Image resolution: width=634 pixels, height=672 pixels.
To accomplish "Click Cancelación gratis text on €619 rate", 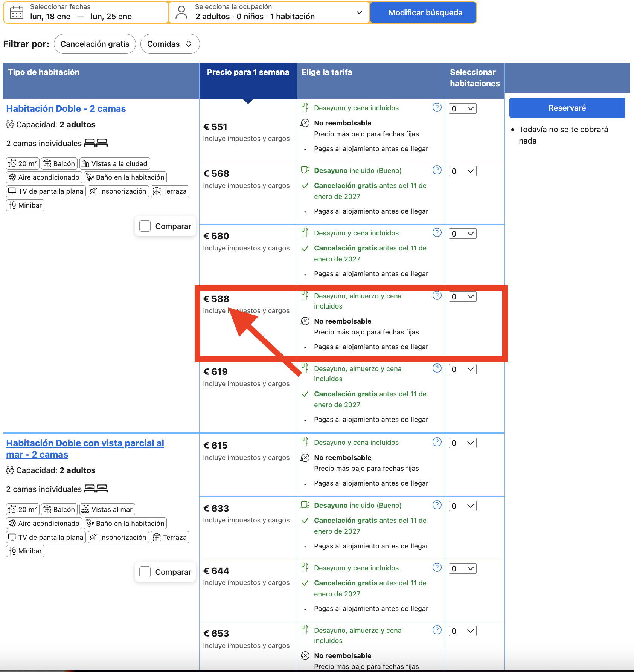I will pyautogui.click(x=346, y=394).
